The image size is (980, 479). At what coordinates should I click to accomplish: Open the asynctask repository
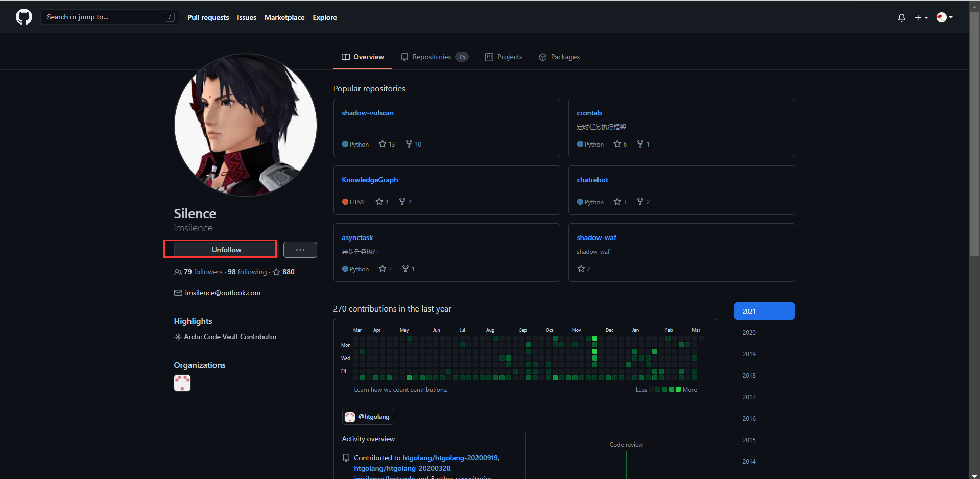[357, 237]
